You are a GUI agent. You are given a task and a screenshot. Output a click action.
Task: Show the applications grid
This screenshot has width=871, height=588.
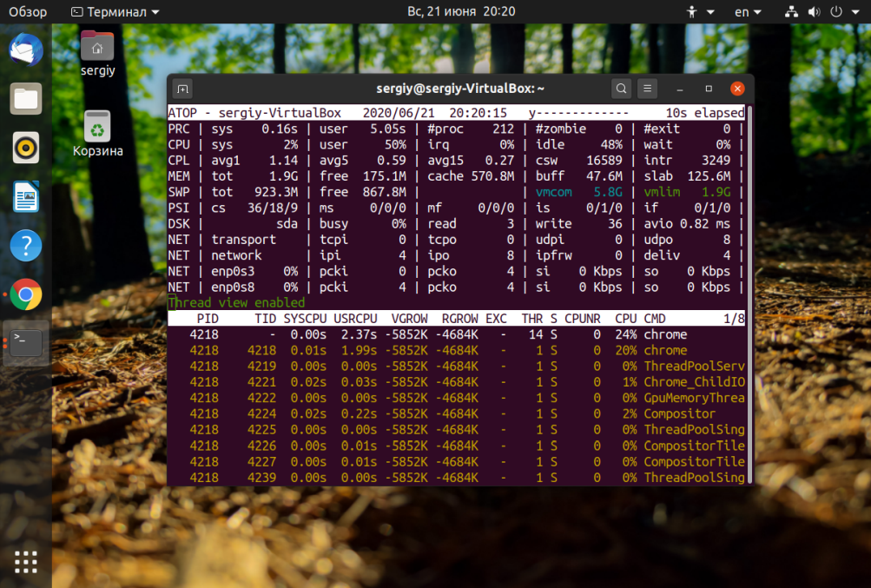pyautogui.click(x=26, y=562)
